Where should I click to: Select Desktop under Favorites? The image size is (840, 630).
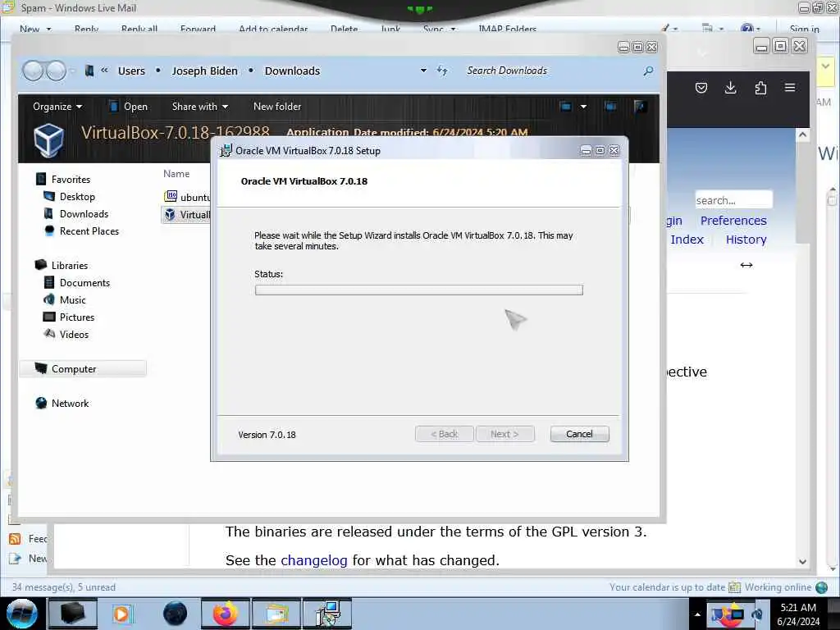tap(77, 197)
